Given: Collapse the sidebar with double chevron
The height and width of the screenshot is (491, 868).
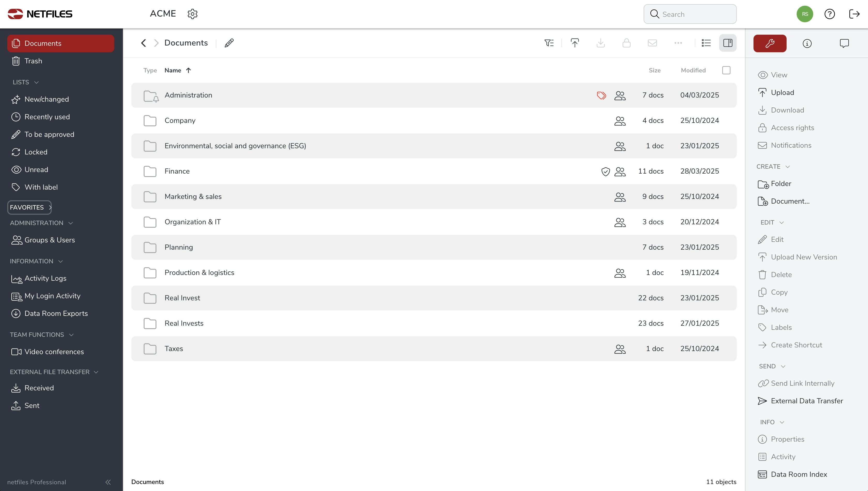Looking at the screenshot, I should [108, 482].
